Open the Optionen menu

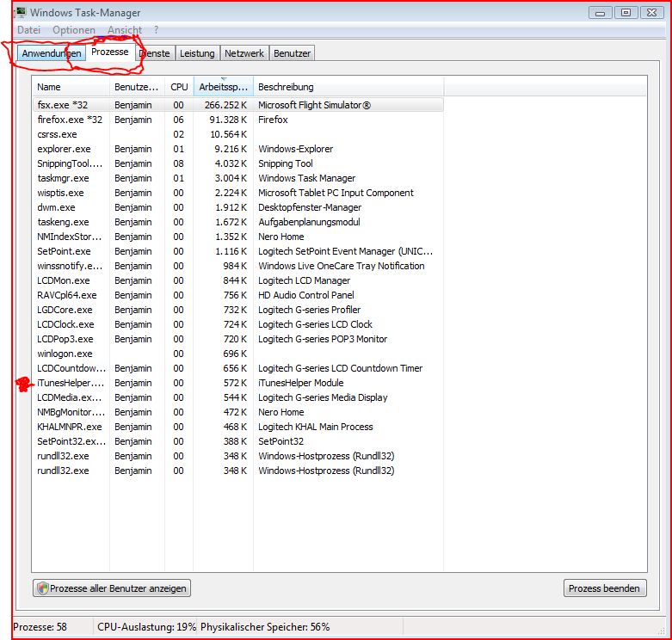click(74, 30)
